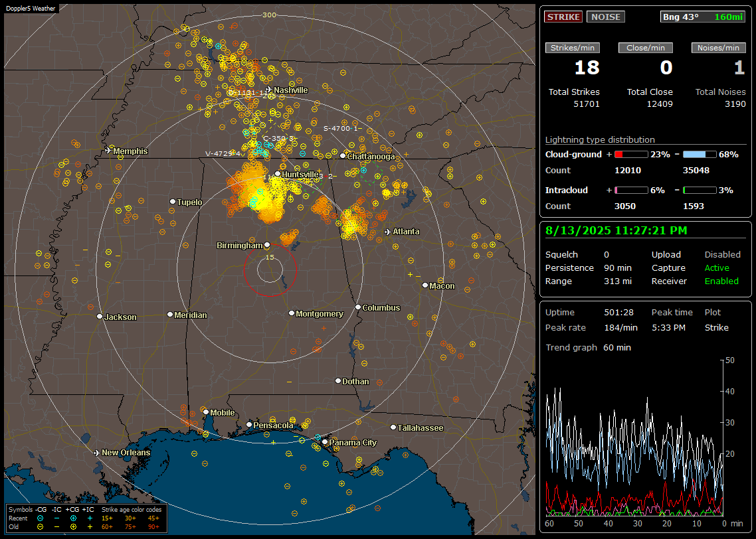Click the 15 mile range ring label

point(270,257)
